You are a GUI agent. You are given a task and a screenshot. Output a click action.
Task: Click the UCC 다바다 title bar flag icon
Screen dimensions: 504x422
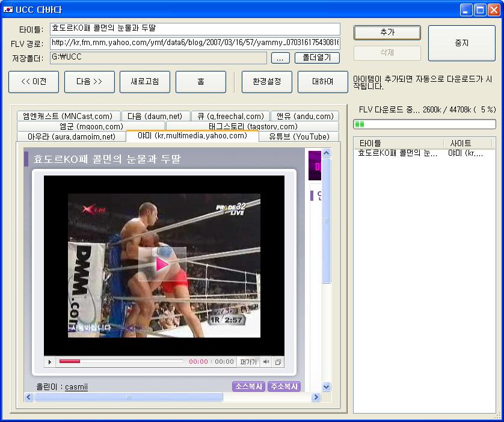click(x=8, y=10)
